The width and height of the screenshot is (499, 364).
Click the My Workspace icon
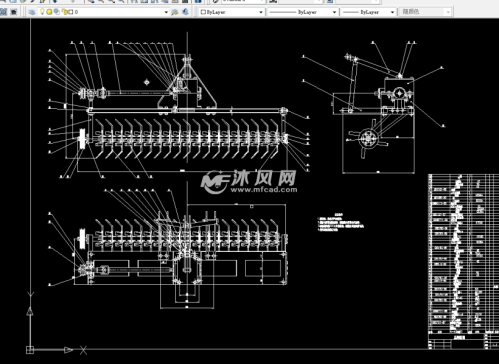click(14, 12)
